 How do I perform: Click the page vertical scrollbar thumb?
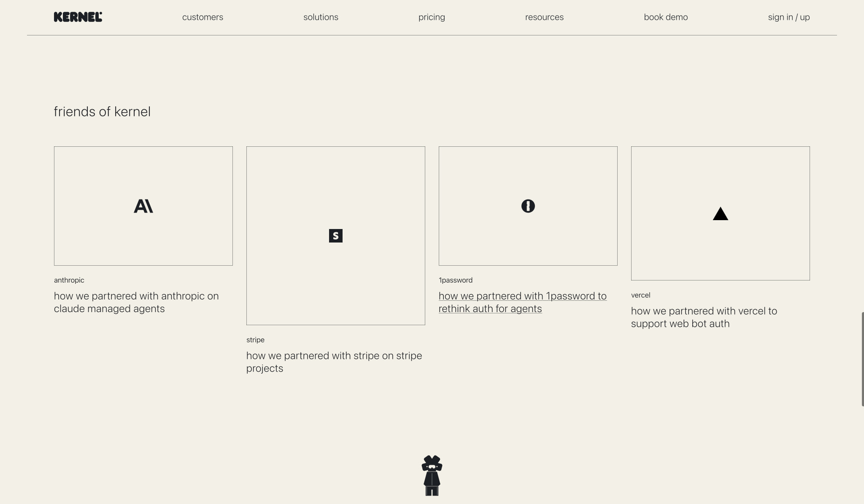tap(862, 359)
